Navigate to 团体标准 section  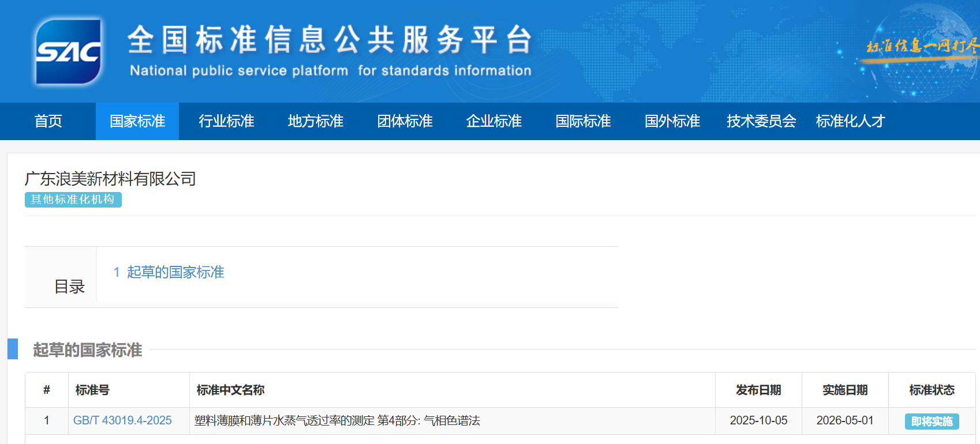point(405,121)
